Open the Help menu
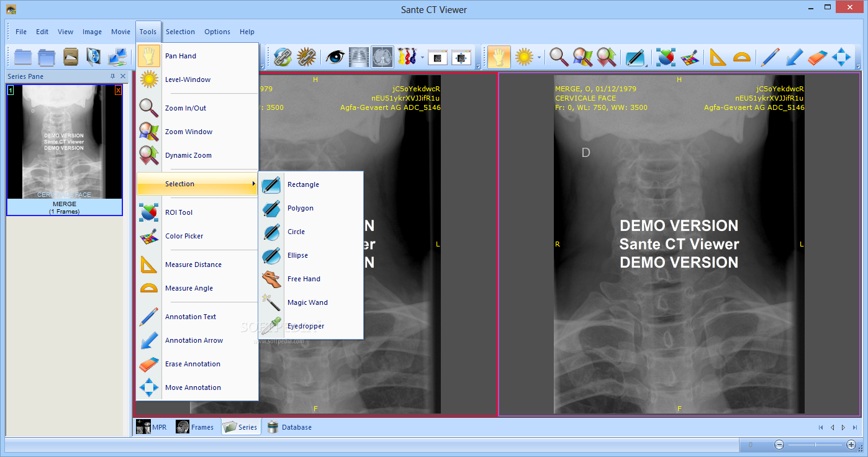The image size is (868, 457). pos(247,32)
